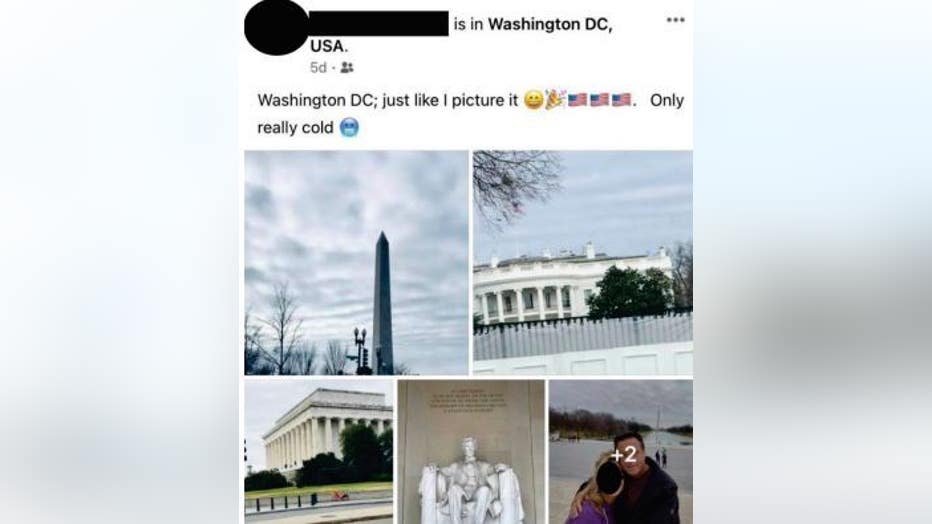Click the 'Only really cold' caption text
This screenshot has height=524, width=932.
point(470,113)
